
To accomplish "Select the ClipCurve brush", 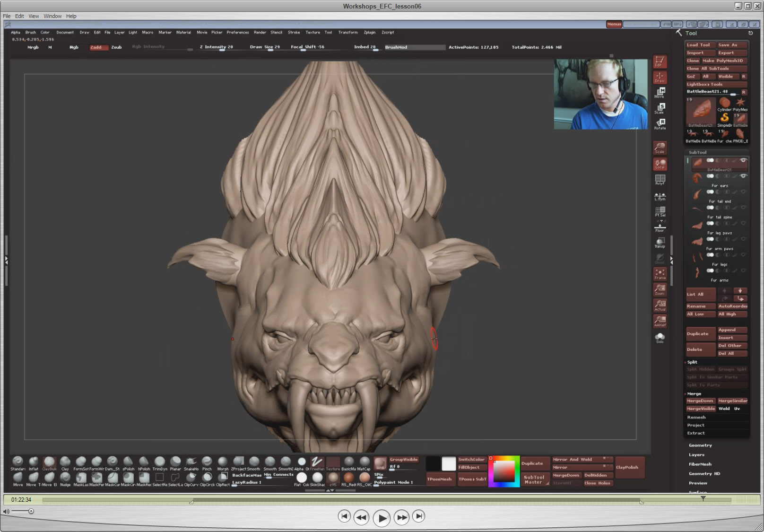I will click(191, 479).
